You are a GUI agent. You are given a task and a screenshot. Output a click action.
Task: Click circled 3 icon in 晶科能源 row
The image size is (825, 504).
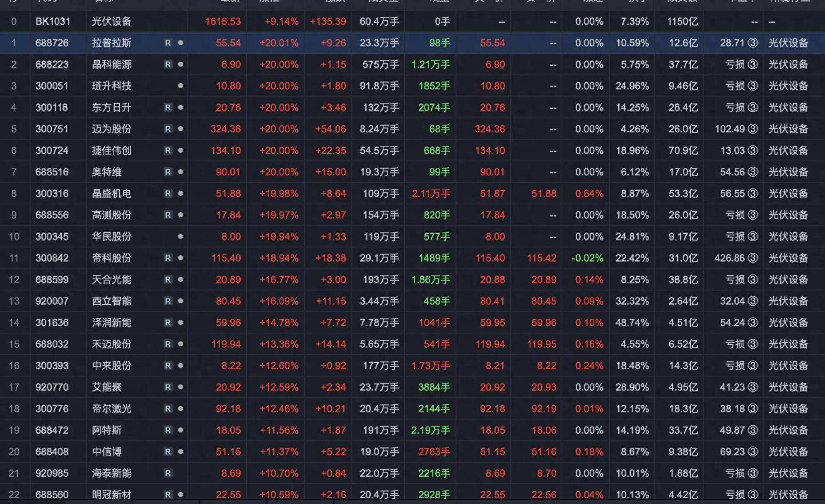(x=753, y=65)
